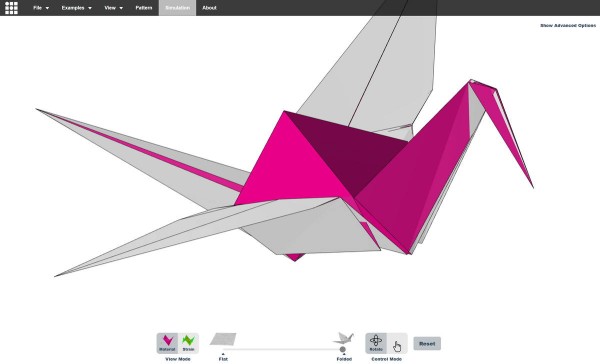The height and width of the screenshot is (364, 600).
Task: Click the flat paper sheet icon
Action: (223, 339)
